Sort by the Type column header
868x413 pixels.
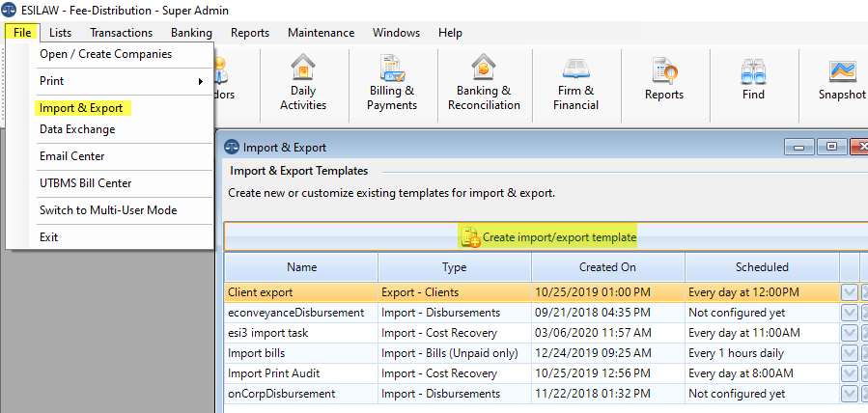(455, 267)
